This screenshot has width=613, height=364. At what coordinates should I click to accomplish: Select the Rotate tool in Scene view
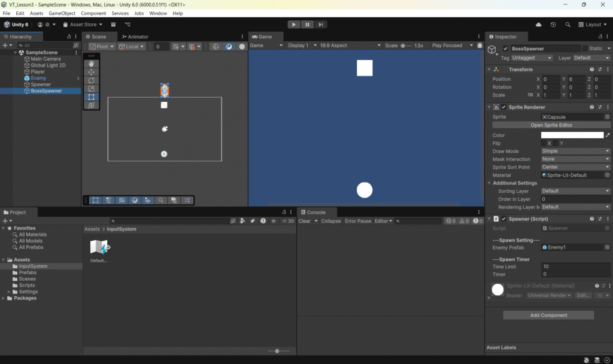[x=92, y=80]
